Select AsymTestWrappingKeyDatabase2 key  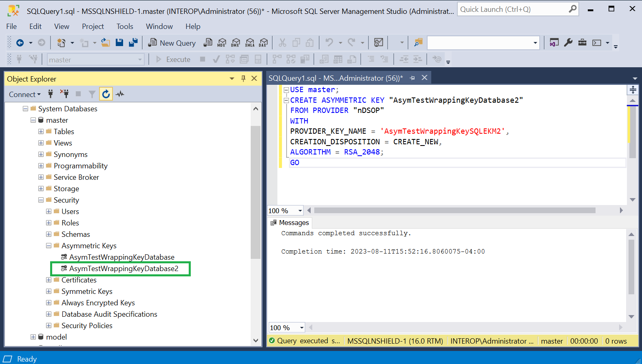124,269
